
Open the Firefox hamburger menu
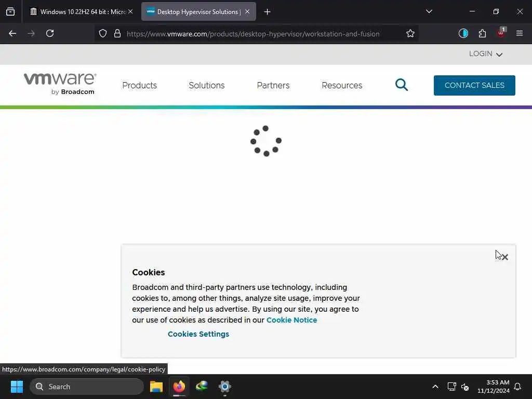pos(520,34)
